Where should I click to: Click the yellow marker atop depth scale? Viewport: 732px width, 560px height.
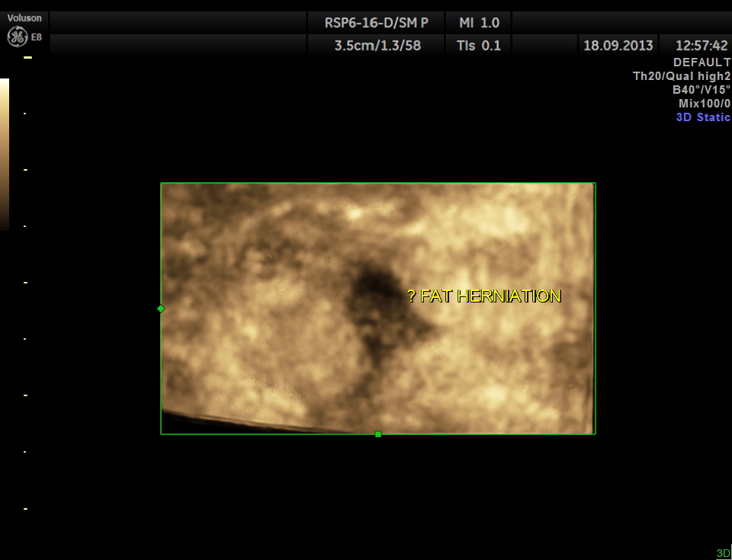pyautogui.click(x=27, y=57)
